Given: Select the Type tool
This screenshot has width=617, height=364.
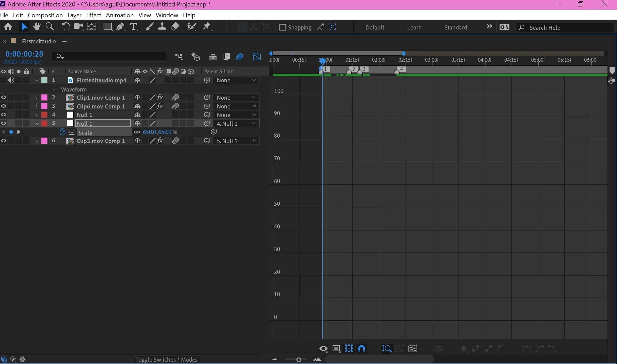Looking at the screenshot, I should tap(133, 27).
